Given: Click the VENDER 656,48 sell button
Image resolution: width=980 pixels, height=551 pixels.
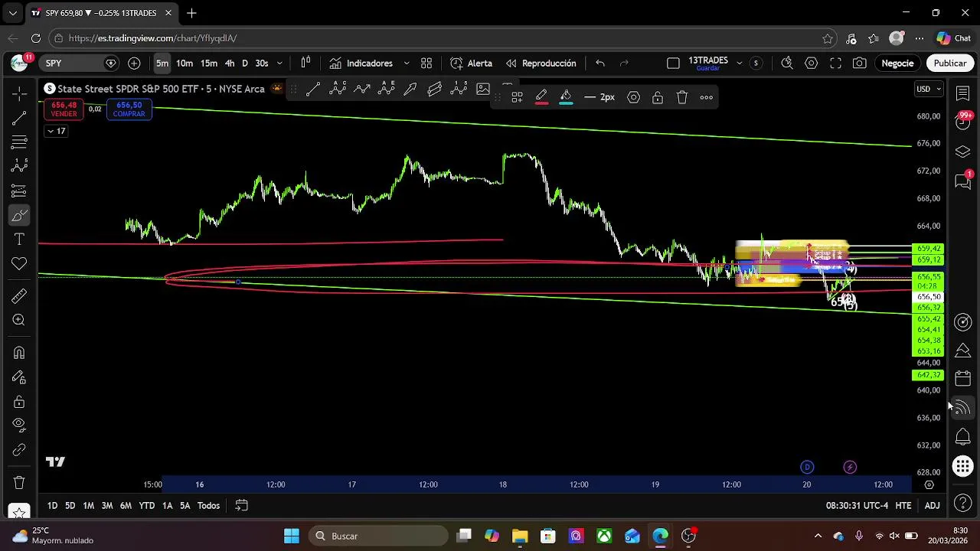Looking at the screenshot, I should (64, 109).
